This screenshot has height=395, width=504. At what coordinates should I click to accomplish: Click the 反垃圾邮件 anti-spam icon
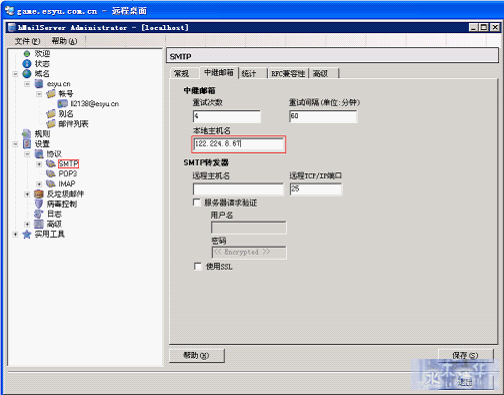pyautogui.click(x=39, y=194)
